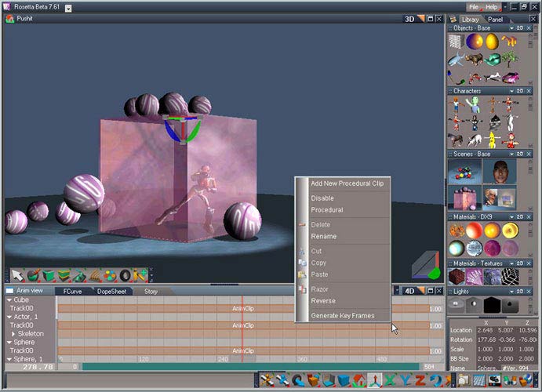Select the arrow pointer tool in viewport toolbar
The width and height of the screenshot is (542, 392).
coord(16,275)
